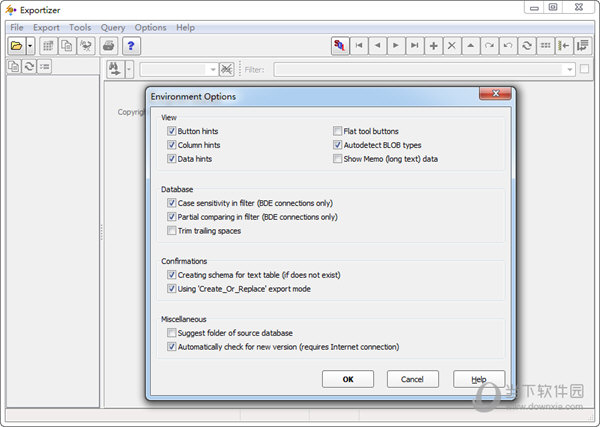Click the copy icon in left panel

tap(14, 67)
